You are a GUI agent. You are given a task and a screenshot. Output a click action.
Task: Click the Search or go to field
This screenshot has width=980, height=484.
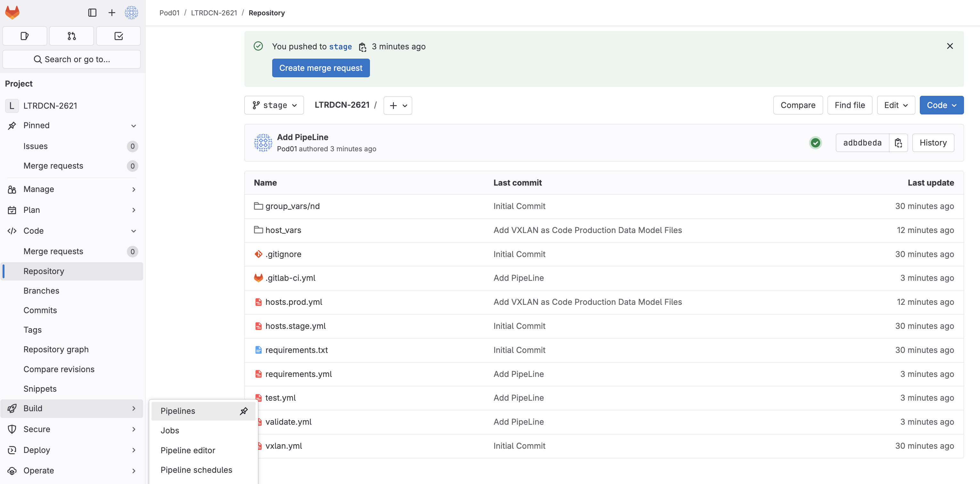[x=71, y=59]
